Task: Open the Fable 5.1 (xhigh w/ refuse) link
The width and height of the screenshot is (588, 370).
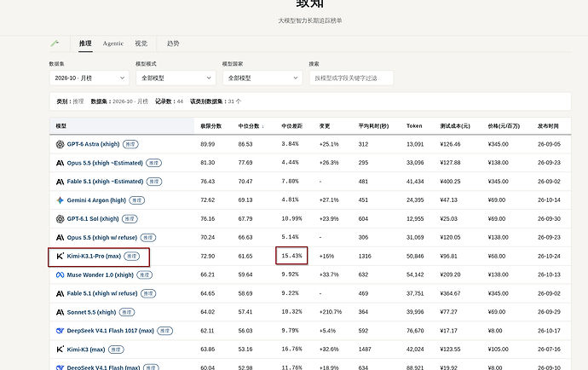Action: (x=102, y=293)
